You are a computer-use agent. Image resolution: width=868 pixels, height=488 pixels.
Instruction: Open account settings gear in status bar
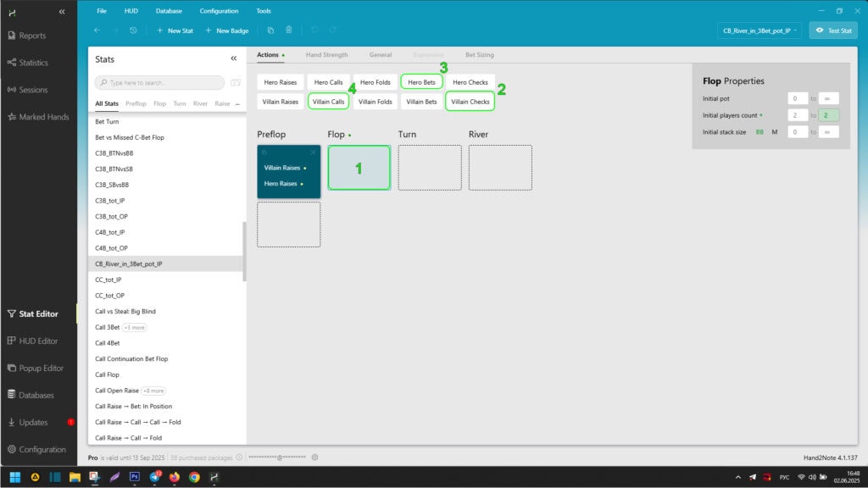point(314,457)
